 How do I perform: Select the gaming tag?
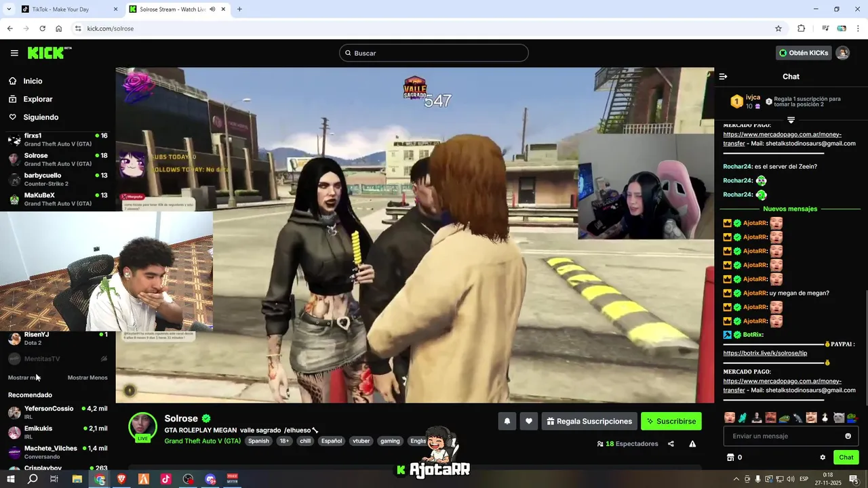click(390, 441)
